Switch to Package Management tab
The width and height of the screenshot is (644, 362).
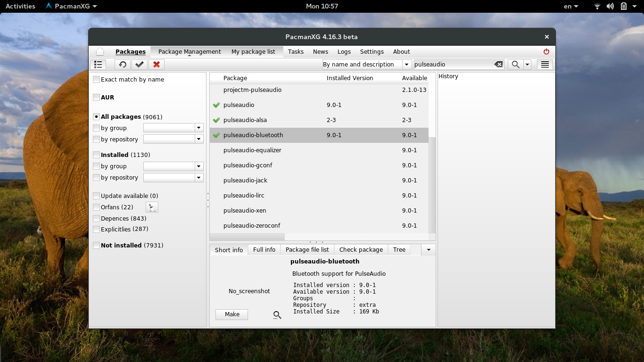190,52
